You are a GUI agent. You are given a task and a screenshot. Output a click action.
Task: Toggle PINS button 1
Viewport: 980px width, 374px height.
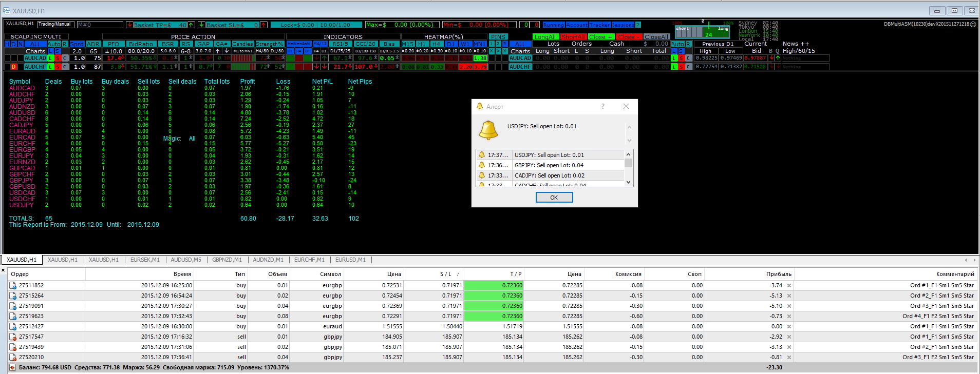pos(492,44)
